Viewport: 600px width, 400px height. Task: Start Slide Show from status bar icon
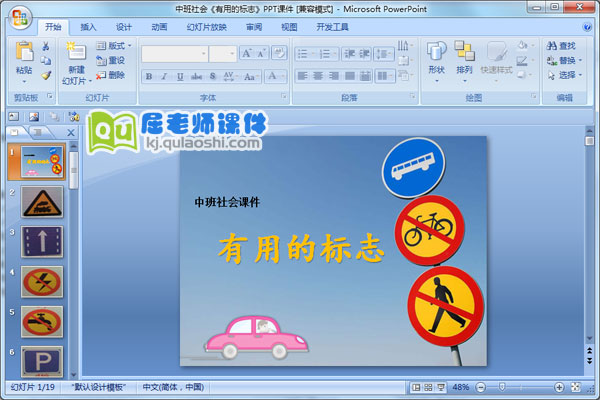(440, 387)
